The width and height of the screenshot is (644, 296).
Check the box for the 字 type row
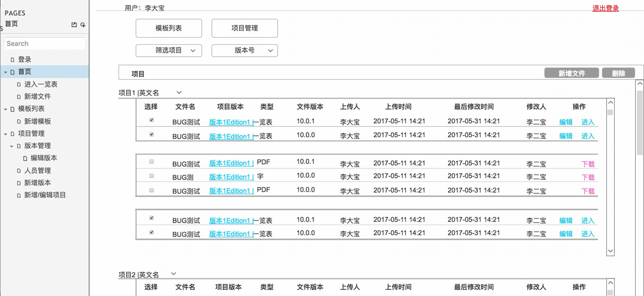coord(151,176)
